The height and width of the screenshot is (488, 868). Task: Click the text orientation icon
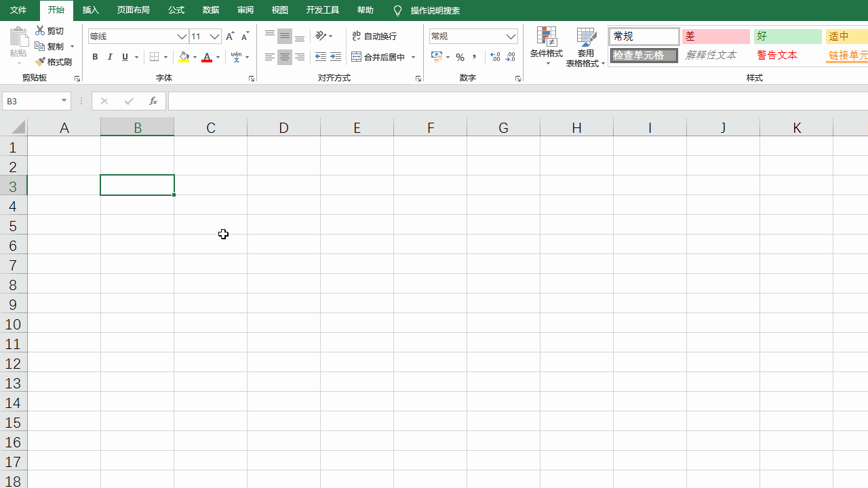(x=321, y=36)
